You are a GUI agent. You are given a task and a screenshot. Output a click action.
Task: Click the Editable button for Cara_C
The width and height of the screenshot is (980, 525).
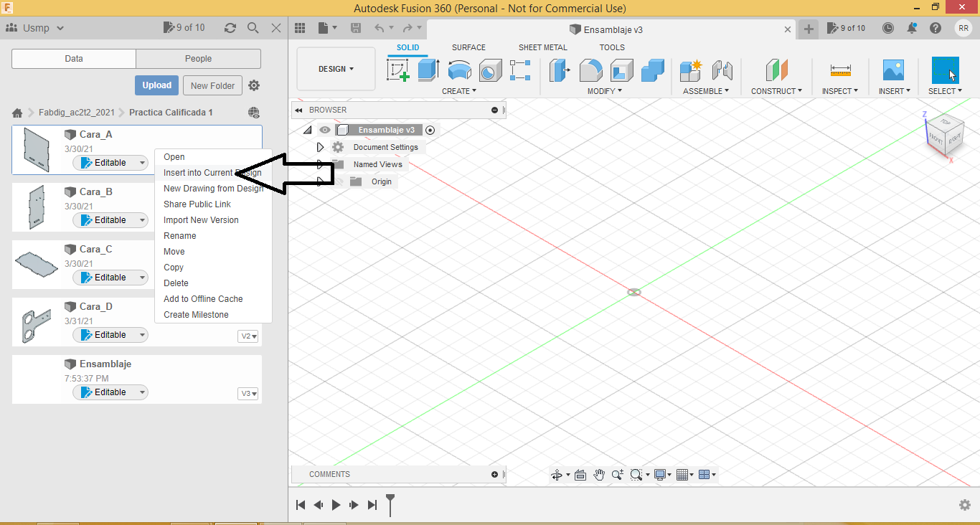(110, 278)
